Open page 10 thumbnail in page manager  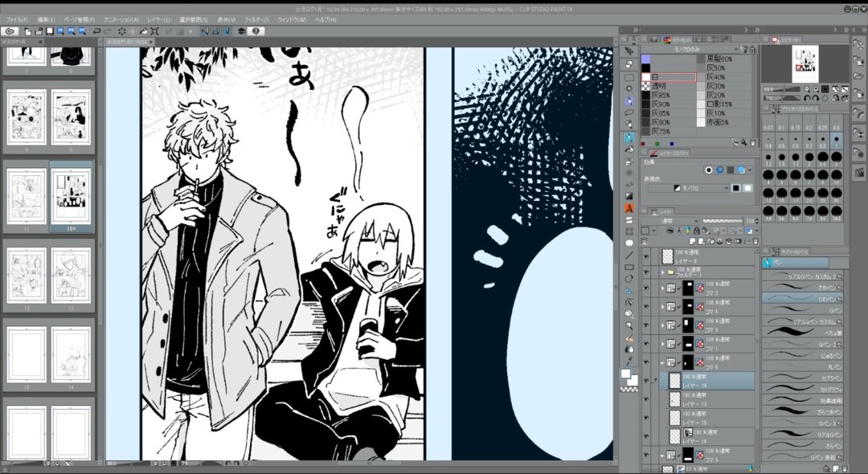pos(72,198)
